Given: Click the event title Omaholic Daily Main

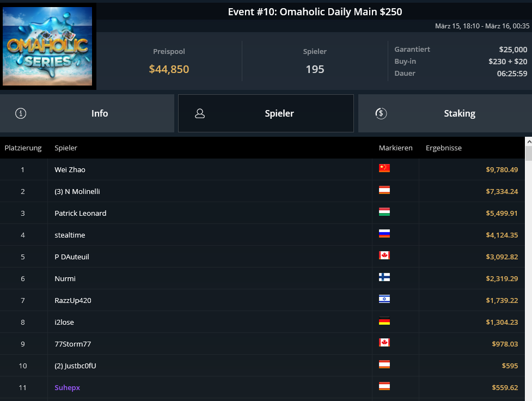Looking at the screenshot, I should (315, 12).
